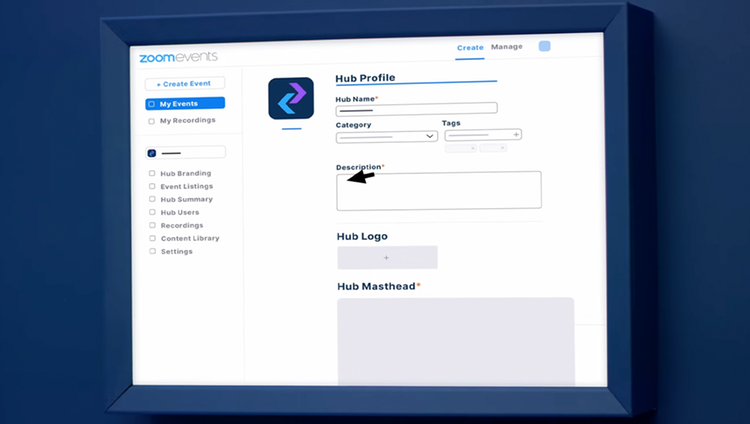Screen dimensions: 750x424
Task: Add a Hub Logo with plus icon
Action: [x=387, y=257]
